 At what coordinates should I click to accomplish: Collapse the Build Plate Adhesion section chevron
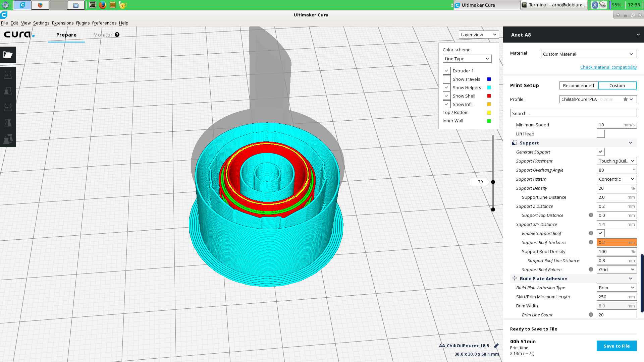click(631, 279)
